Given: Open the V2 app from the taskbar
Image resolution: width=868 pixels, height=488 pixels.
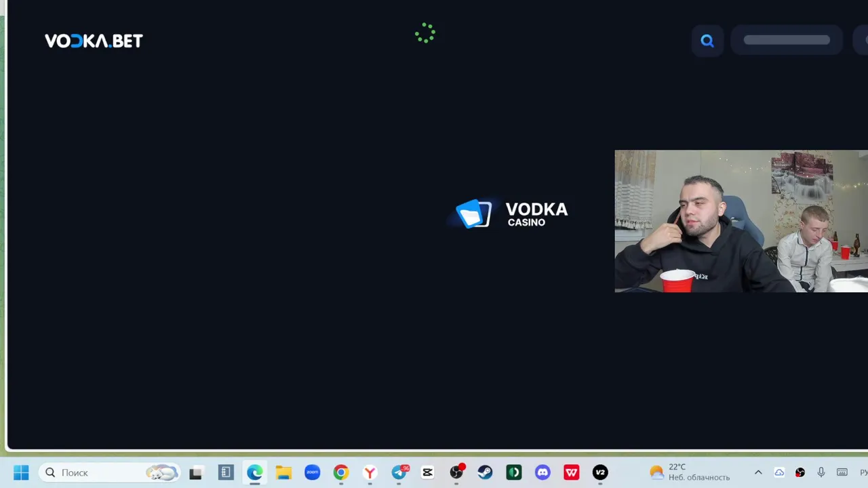Looking at the screenshot, I should click(x=600, y=472).
